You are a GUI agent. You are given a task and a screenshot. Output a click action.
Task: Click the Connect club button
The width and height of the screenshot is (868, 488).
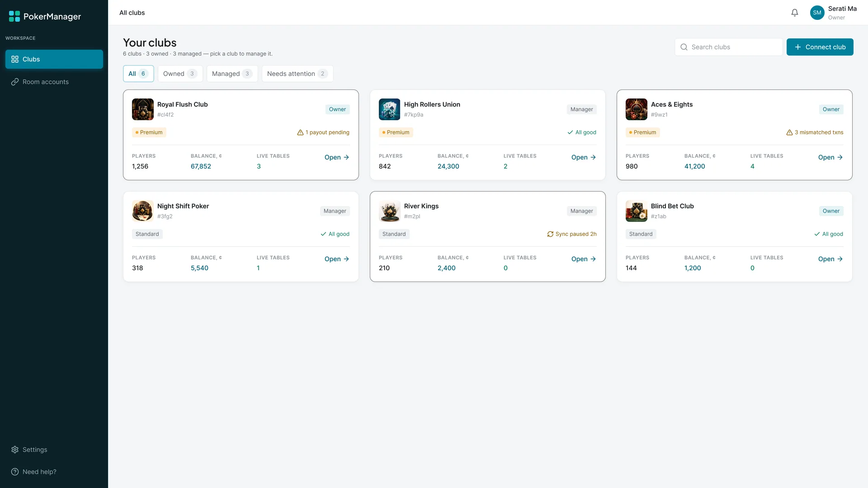(820, 47)
